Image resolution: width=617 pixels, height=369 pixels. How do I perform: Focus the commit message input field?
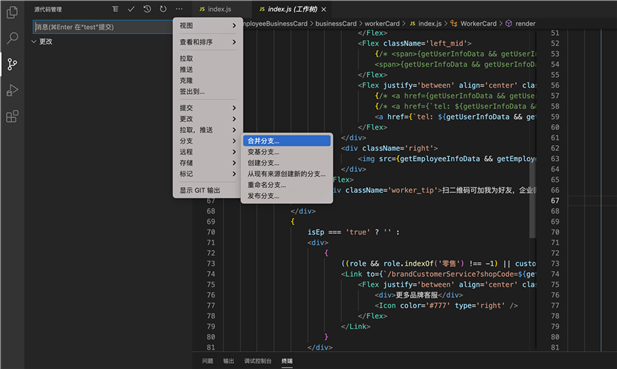pos(103,27)
